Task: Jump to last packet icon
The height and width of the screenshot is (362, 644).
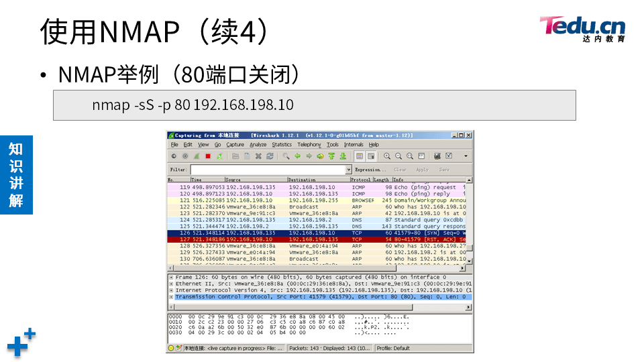Action: point(343,156)
